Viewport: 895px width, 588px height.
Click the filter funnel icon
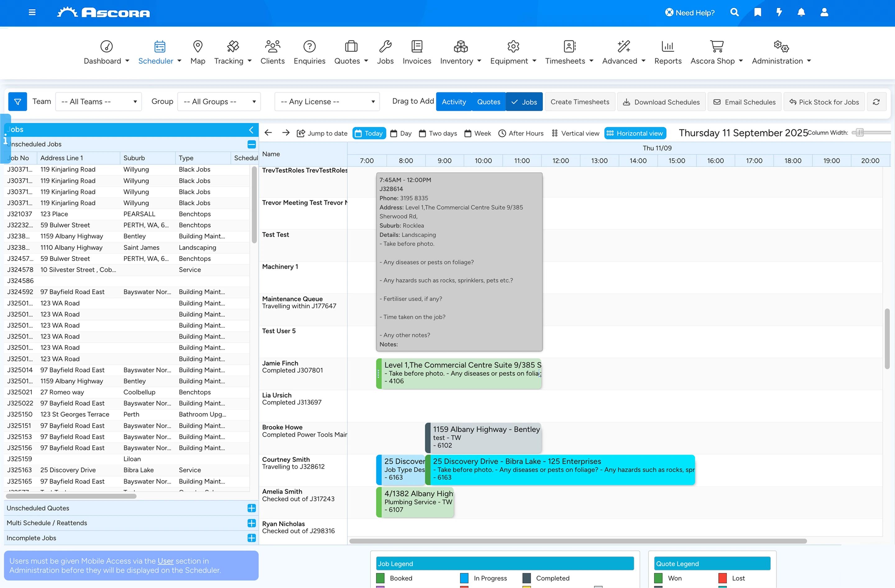[18, 102]
